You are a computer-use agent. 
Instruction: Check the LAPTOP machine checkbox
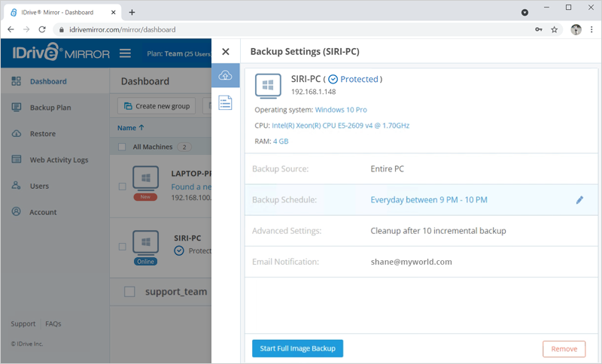pyautogui.click(x=123, y=187)
